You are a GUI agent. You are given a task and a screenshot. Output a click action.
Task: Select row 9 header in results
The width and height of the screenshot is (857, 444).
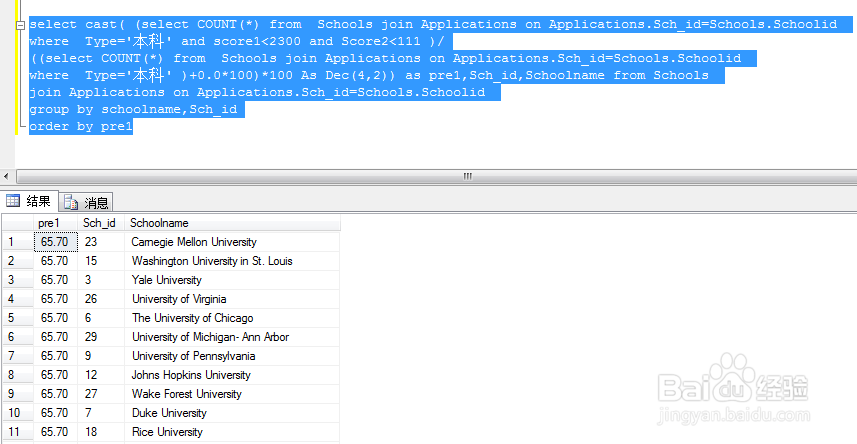pos(18,394)
